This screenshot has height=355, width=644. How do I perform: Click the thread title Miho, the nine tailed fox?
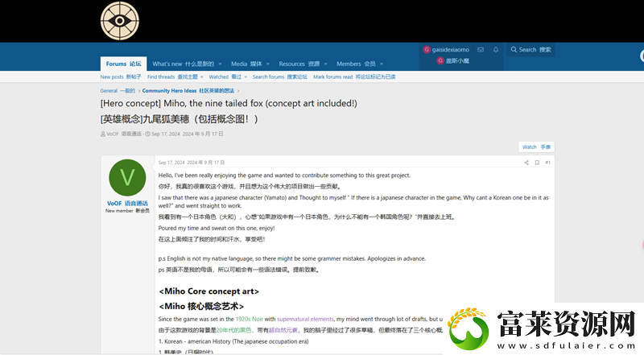[229, 104]
